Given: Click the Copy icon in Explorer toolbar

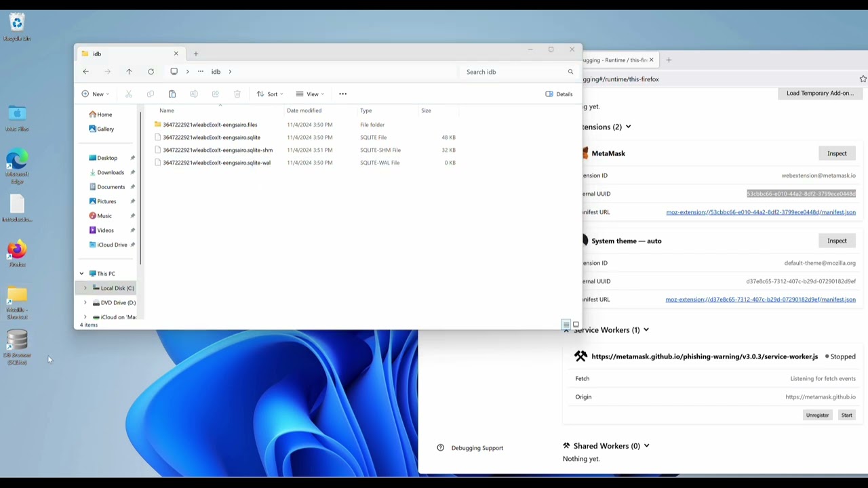Looking at the screenshot, I should pyautogui.click(x=151, y=94).
